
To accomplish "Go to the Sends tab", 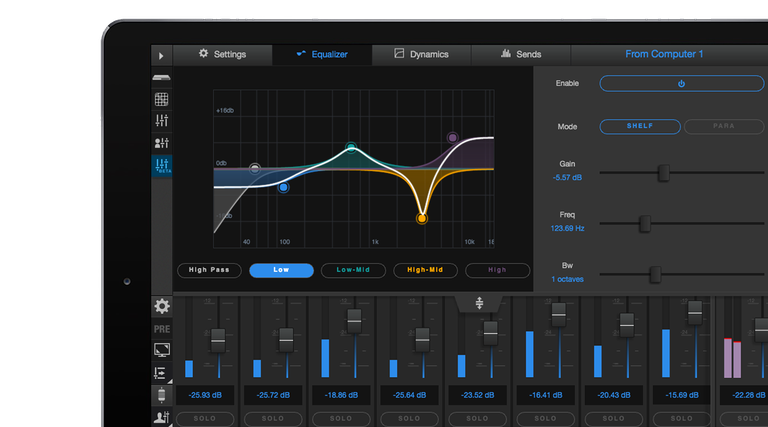I will 521,54.
